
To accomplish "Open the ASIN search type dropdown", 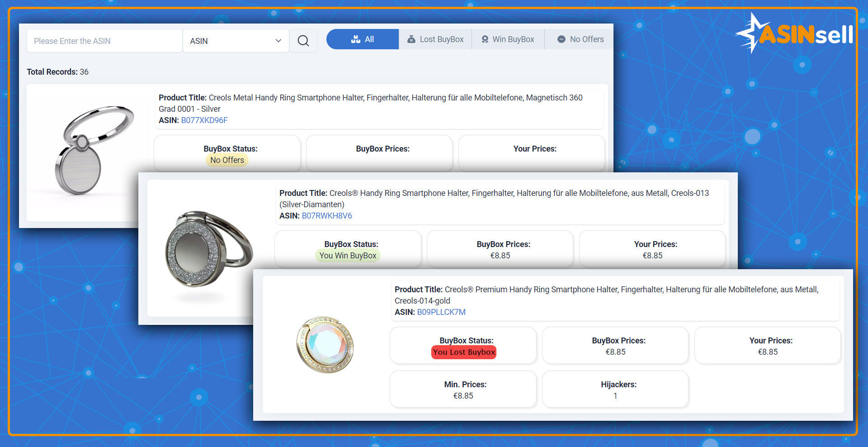I will (x=235, y=41).
